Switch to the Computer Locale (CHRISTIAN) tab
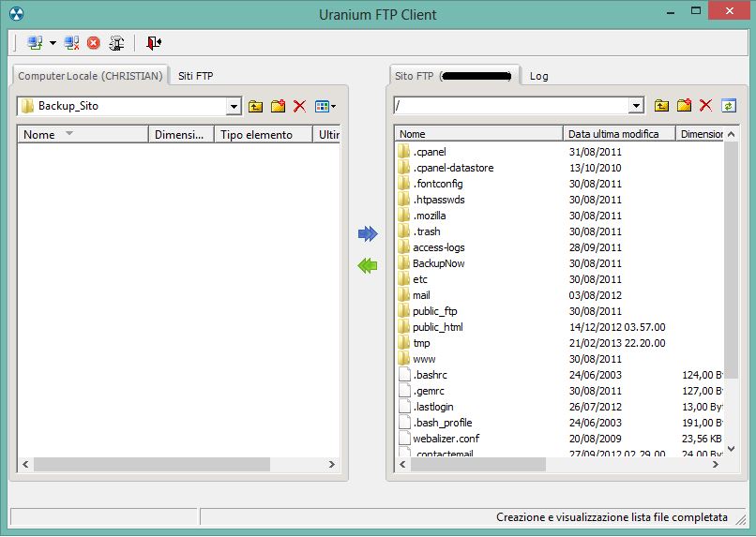Screen dimensions: 756x537 (x=90, y=76)
